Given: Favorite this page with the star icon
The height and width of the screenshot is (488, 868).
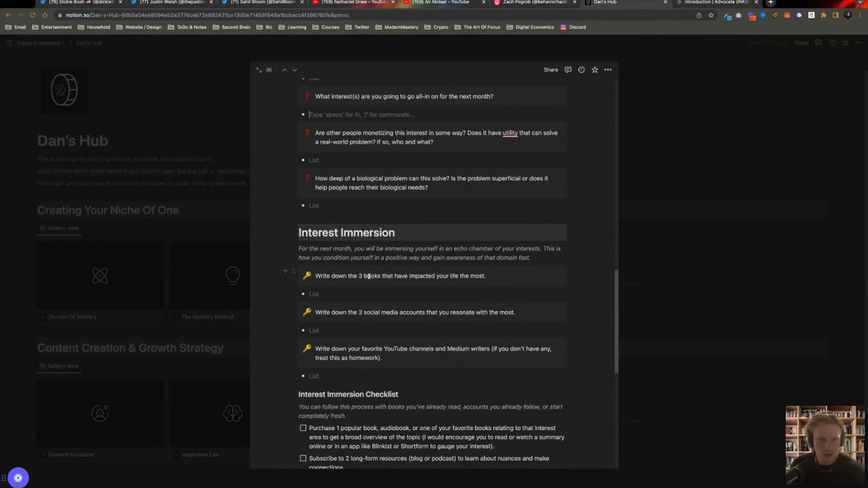Looking at the screenshot, I should coord(595,70).
